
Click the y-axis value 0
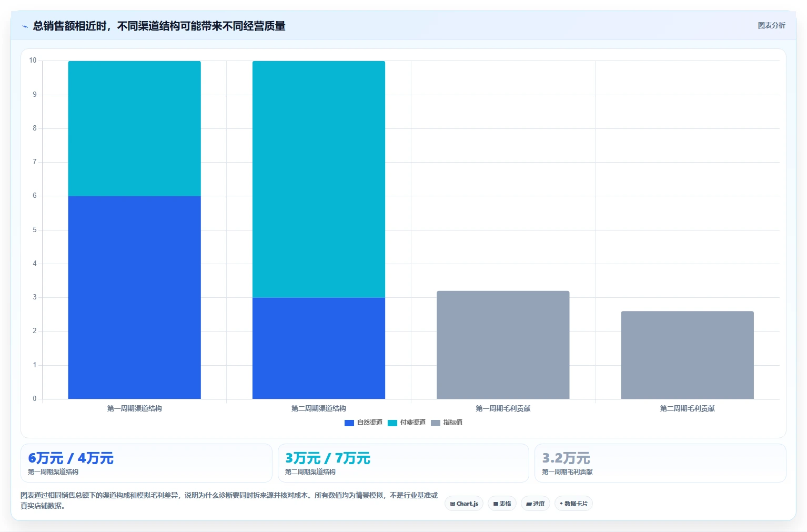pos(35,399)
